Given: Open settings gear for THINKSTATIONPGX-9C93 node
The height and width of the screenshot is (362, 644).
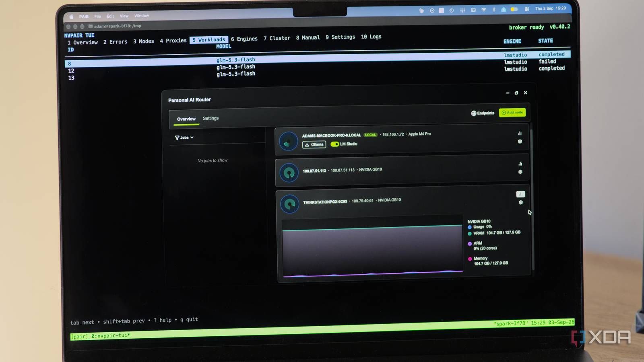Looking at the screenshot, I should coord(520,202).
